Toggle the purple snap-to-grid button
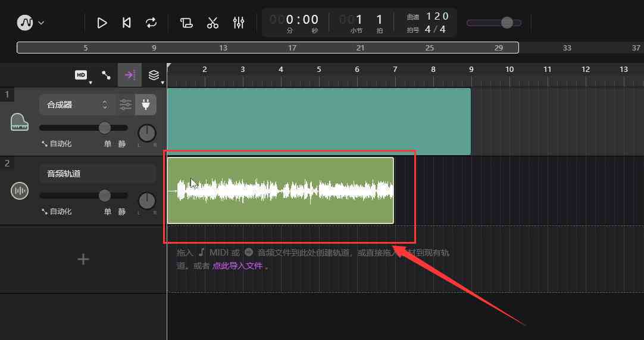Viewport: 644px width, 340px height. pos(130,75)
